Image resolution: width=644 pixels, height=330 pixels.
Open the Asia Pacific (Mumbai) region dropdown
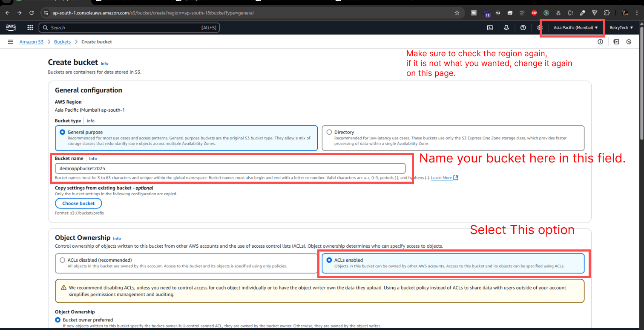[x=572, y=27]
